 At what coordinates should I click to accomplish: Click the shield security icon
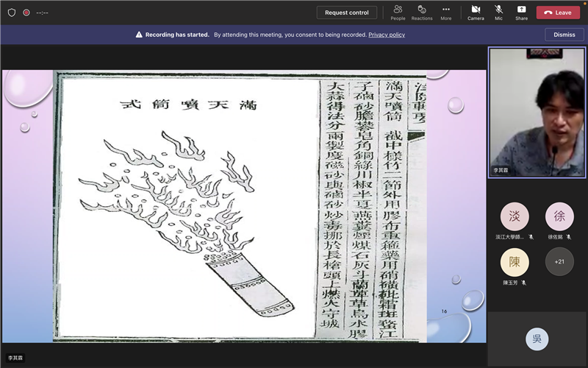pos(12,13)
